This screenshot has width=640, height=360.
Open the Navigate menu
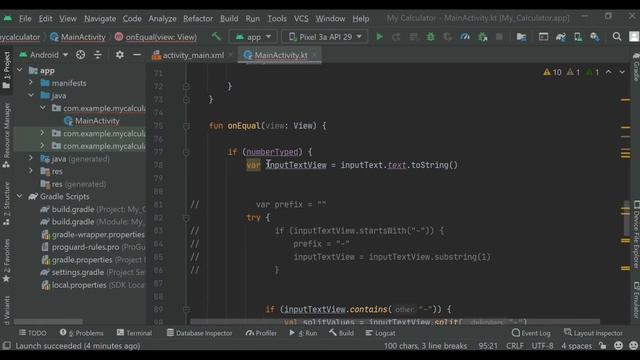[100, 19]
